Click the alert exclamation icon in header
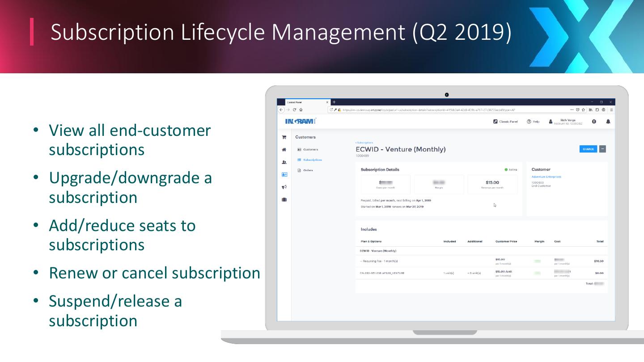Viewport: 644px width, 362px height. 594,122
